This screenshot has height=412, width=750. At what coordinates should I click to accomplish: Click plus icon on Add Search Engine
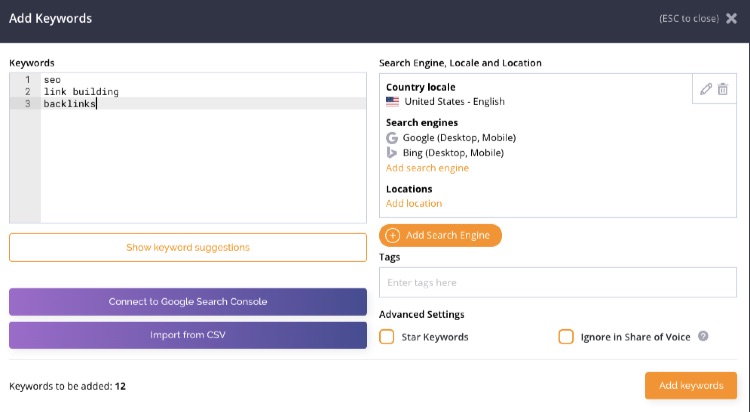pos(392,235)
